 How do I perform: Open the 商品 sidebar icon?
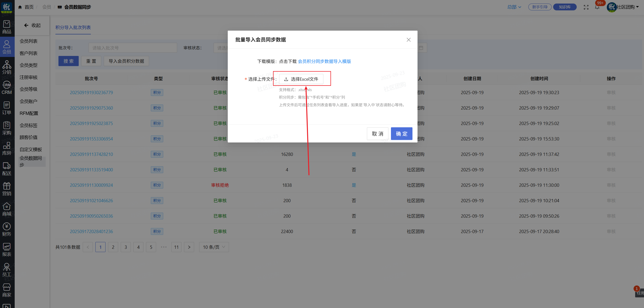pos(7,27)
